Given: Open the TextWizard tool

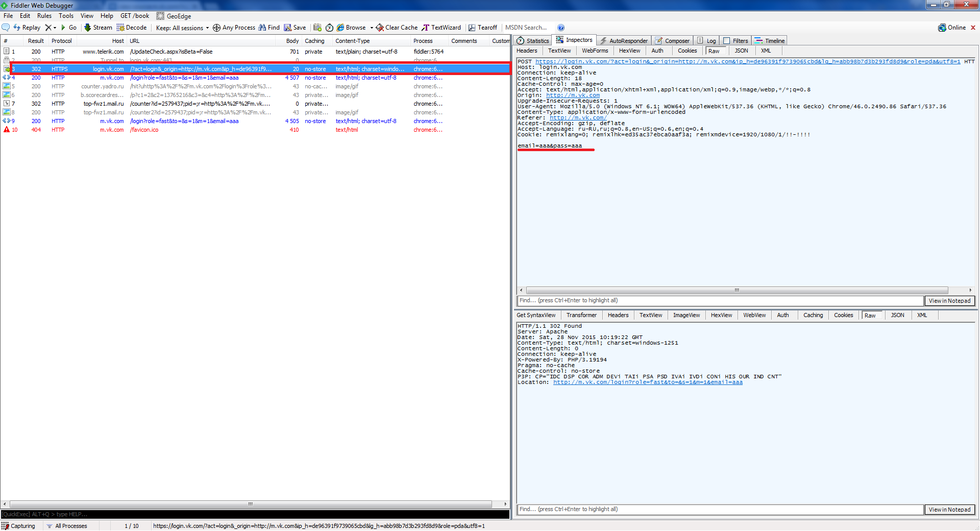Looking at the screenshot, I should [441, 28].
